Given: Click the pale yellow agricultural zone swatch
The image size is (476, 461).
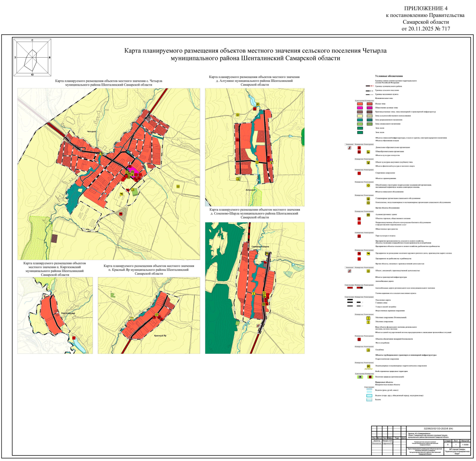Looking at the screenshot, I should tap(360, 116).
